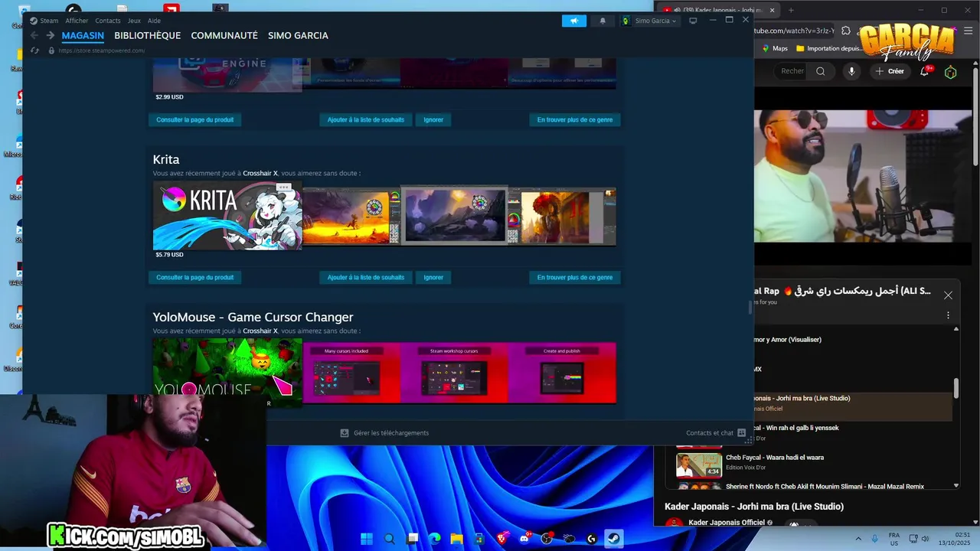Screen dimensions: 980x551
Task: Open Windows Start menu
Action: (x=367, y=539)
